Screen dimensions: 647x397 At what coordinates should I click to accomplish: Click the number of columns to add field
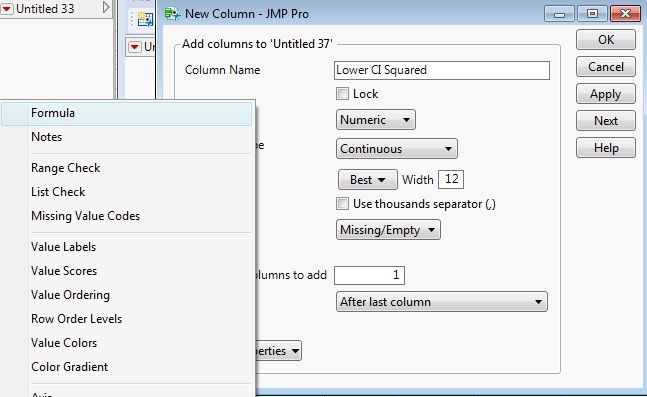(x=369, y=275)
